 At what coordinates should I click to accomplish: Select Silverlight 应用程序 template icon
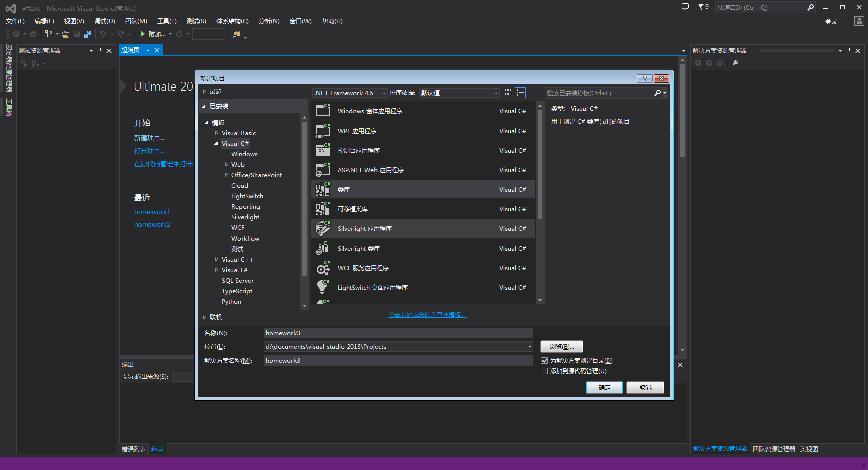(x=323, y=228)
